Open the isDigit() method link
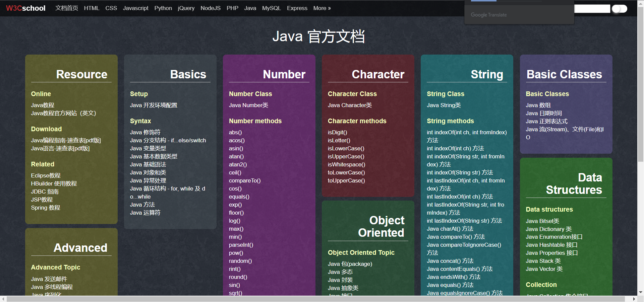This screenshot has width=644, height=302. point(337,132)
